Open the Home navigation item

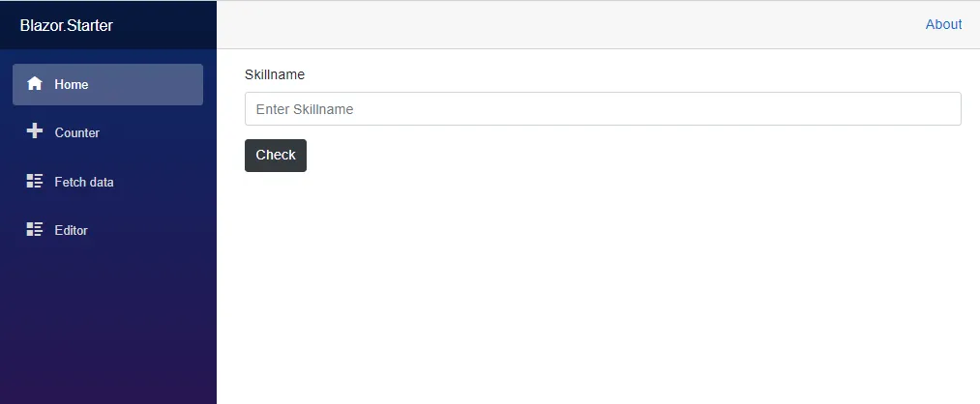click(x=72, y=85)
